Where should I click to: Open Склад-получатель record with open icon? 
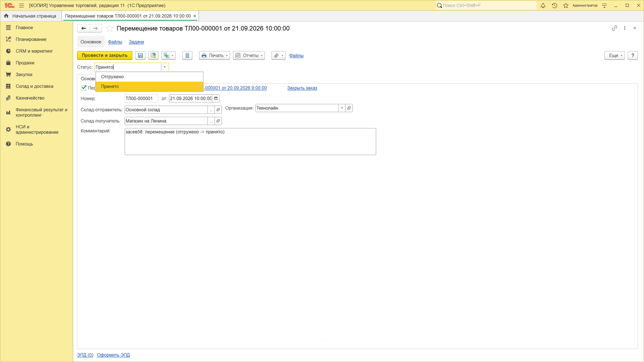[218, 121]
